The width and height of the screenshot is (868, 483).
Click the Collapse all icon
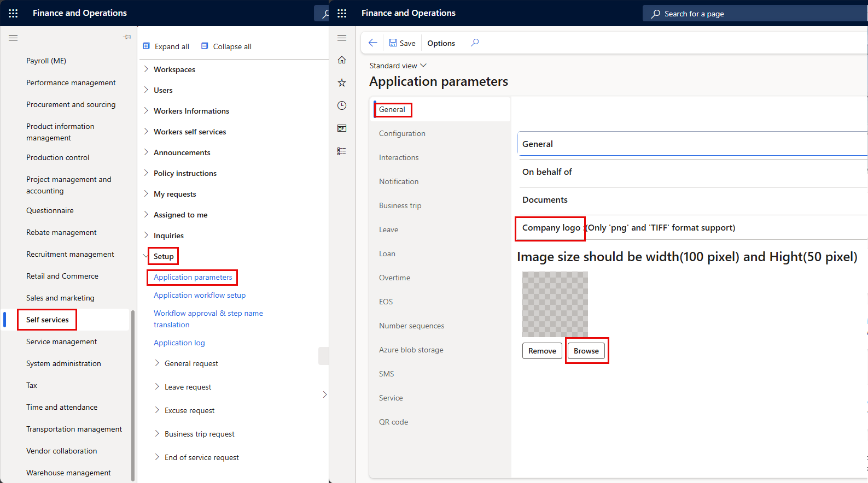coord(205,46)
